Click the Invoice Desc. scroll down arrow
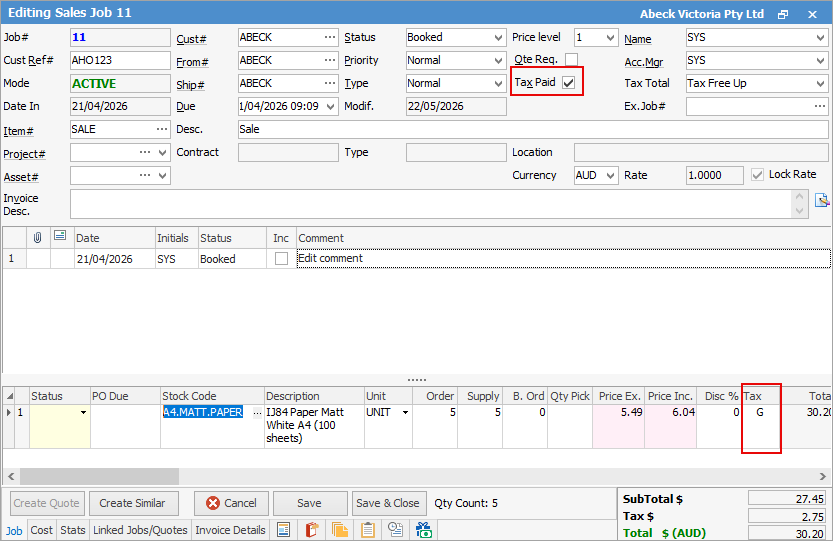The image size is (833, 541). (x=799, y=211)
